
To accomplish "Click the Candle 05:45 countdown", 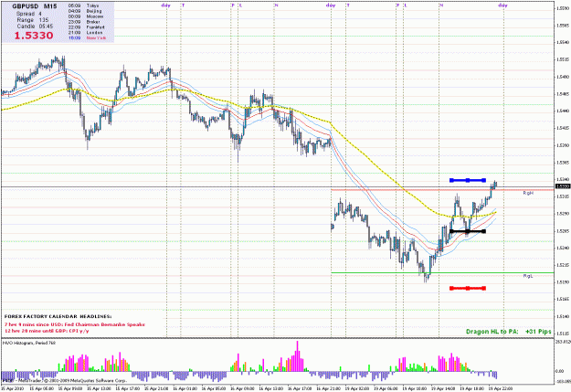I will pos(35,26).
